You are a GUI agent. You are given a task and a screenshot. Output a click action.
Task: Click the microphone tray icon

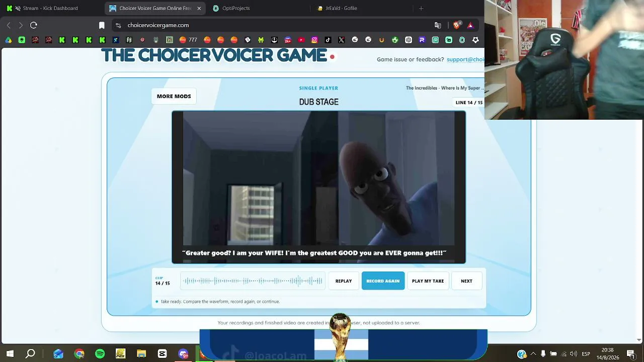click(543, 354)
